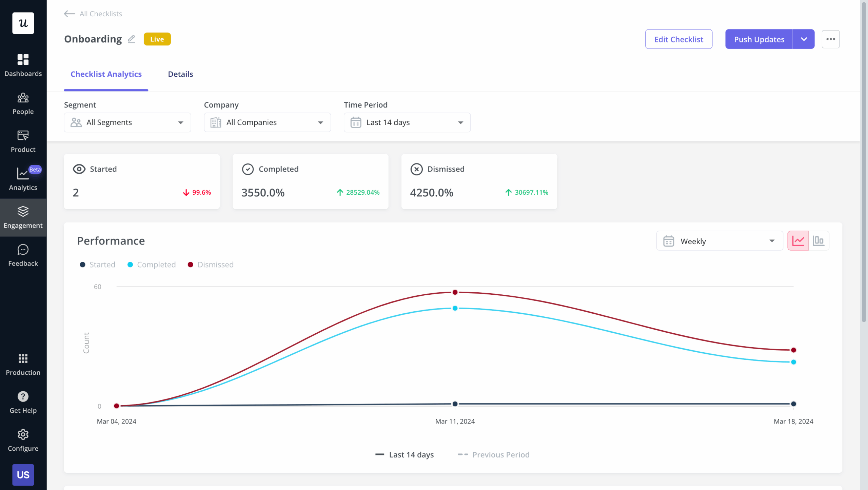This screenshot has height=490, width=868.
Task: Rename Onboarding using the pencil icon
Action: tap(132, 39)
